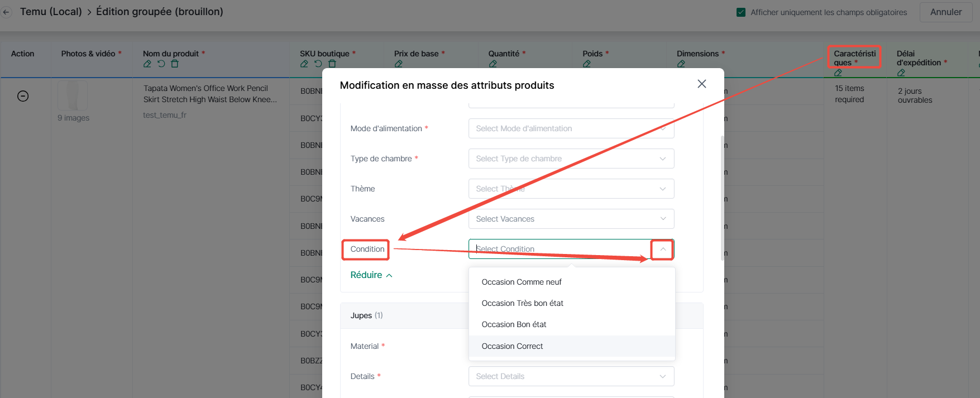
Task: Click the '9 images' label
Action: pos(73,118)
